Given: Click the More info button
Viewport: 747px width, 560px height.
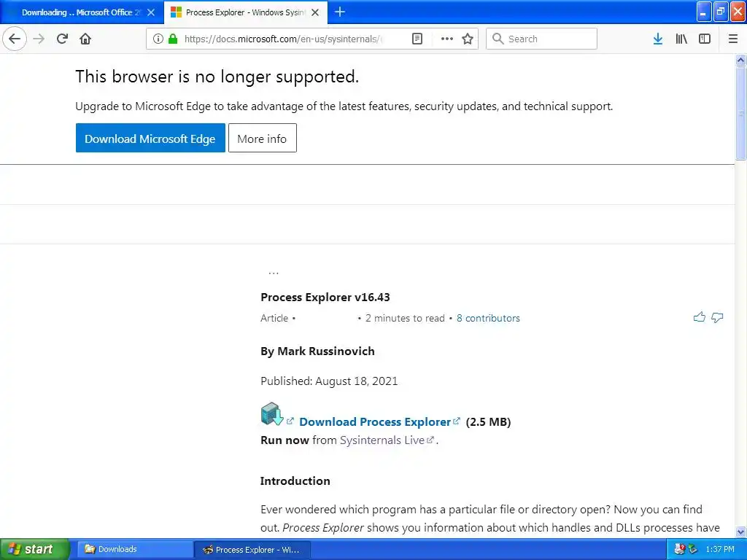Looking at the screenshot, I should pyautogui.click(x=262, y=138).
